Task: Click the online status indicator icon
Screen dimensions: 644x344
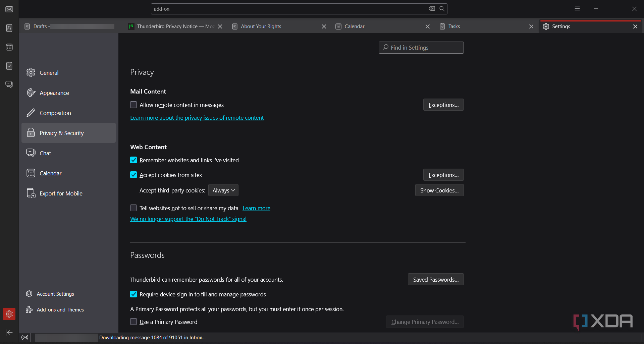Action: click(25, 337)
